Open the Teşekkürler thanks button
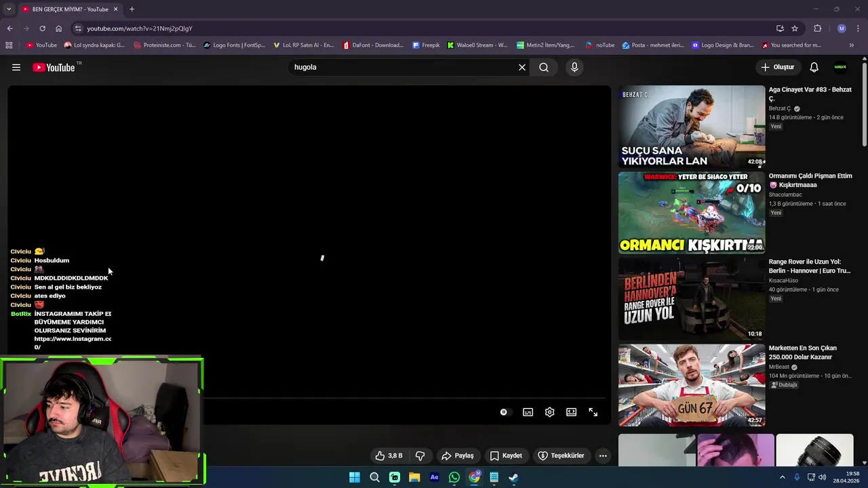Image resolution: width=868 pixels, height=488 pixels. coord(561,455)
